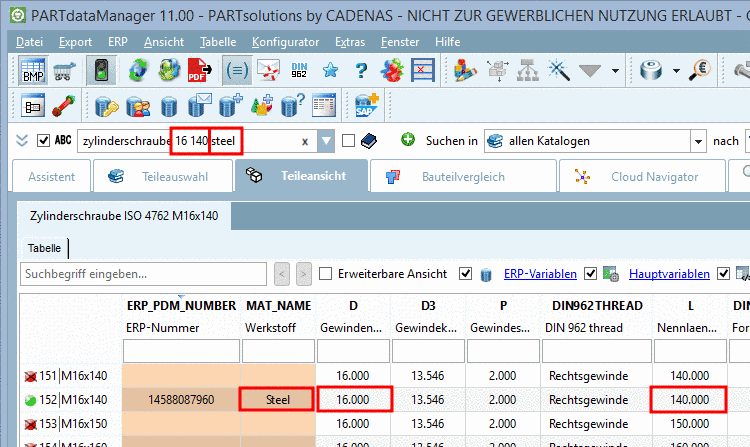Click the database with key icon
The height and width of the screenshot is (447, 750).
(x=106, y=106)
